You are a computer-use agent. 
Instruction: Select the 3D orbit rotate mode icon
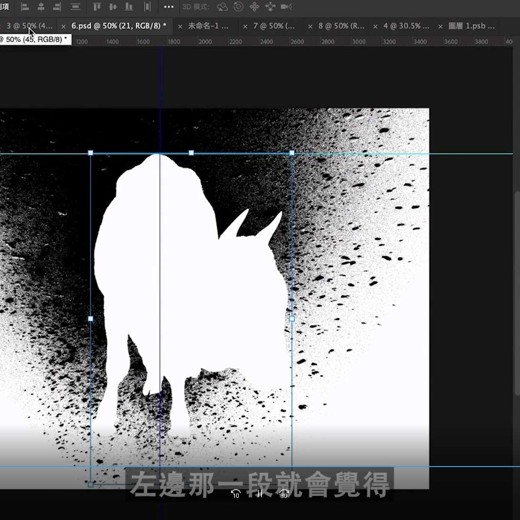(222, 7)
